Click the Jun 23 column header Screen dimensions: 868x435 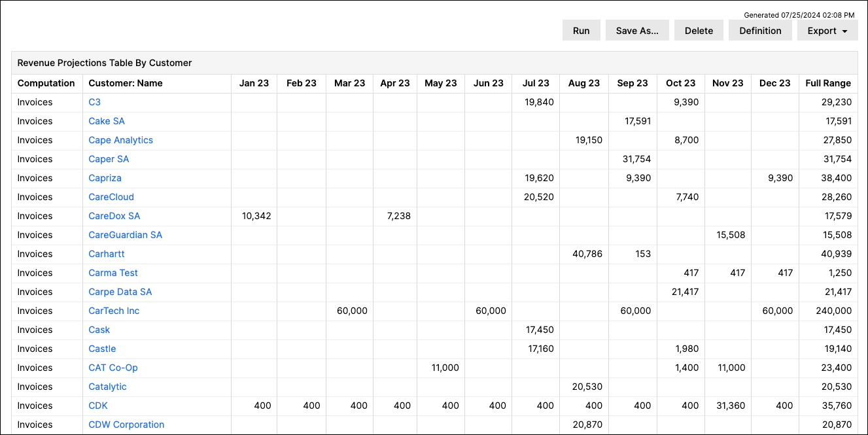(489, 83)
